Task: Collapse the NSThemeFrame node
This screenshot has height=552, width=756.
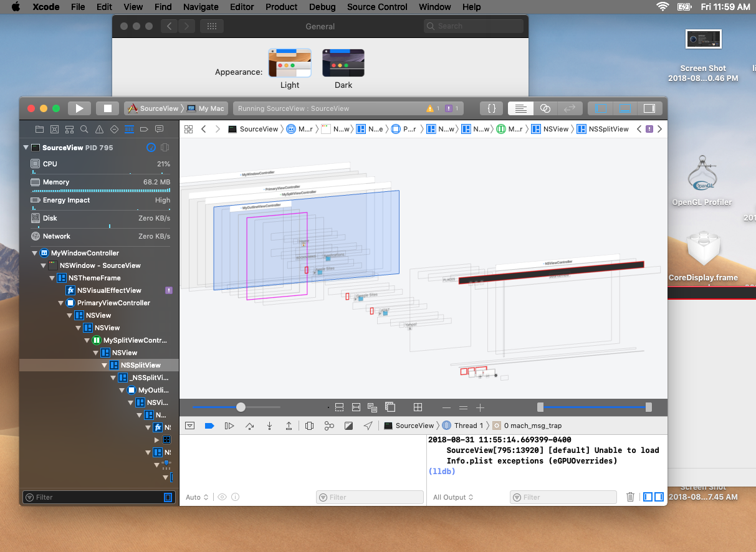Action: (x=52, y=278)
